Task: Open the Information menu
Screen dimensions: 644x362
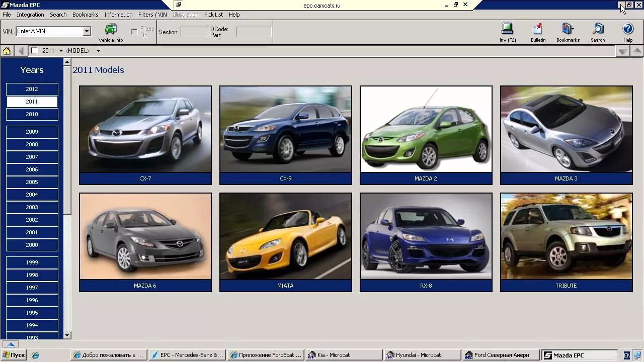Action: (118, 15)
